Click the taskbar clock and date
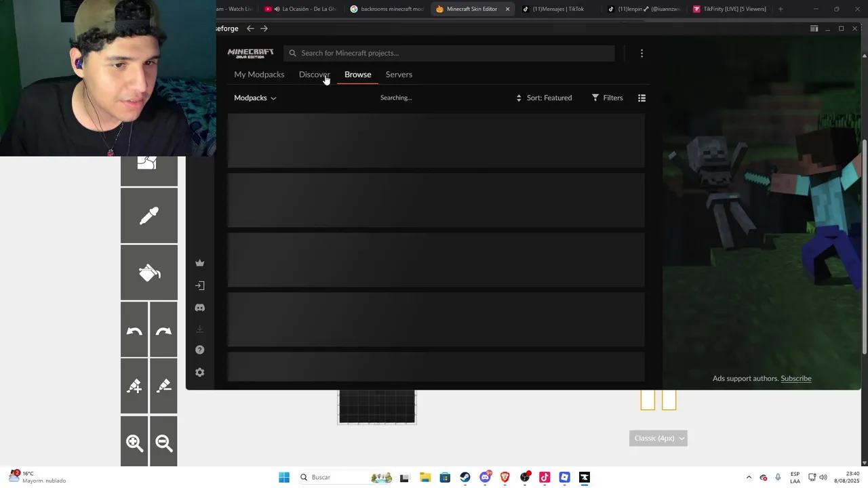Screen dimensions: 868x488 pos(847,477)
